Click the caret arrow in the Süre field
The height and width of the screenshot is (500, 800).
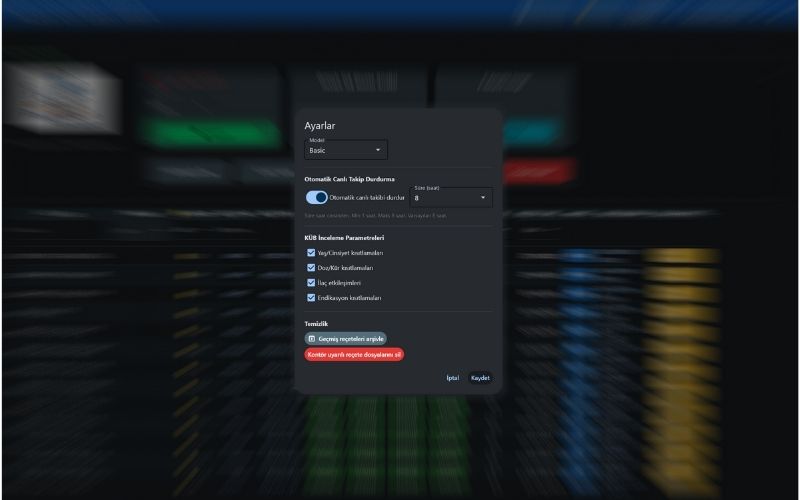483,198
